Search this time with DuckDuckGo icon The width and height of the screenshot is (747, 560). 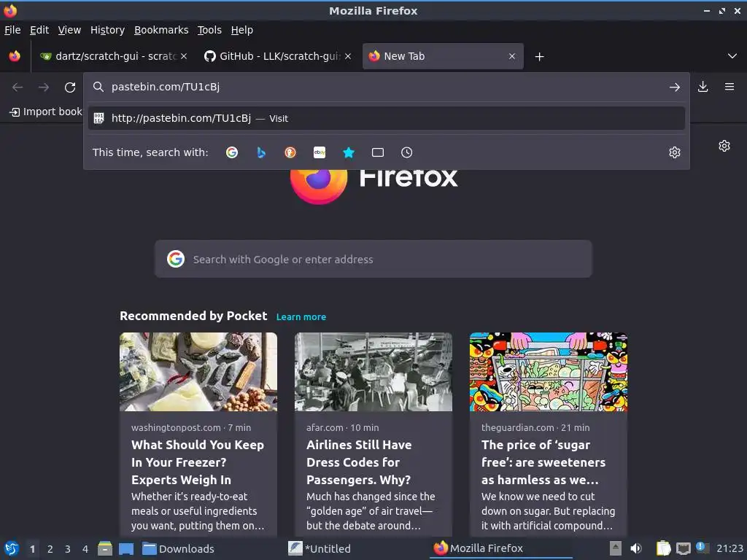click(290, 152)
